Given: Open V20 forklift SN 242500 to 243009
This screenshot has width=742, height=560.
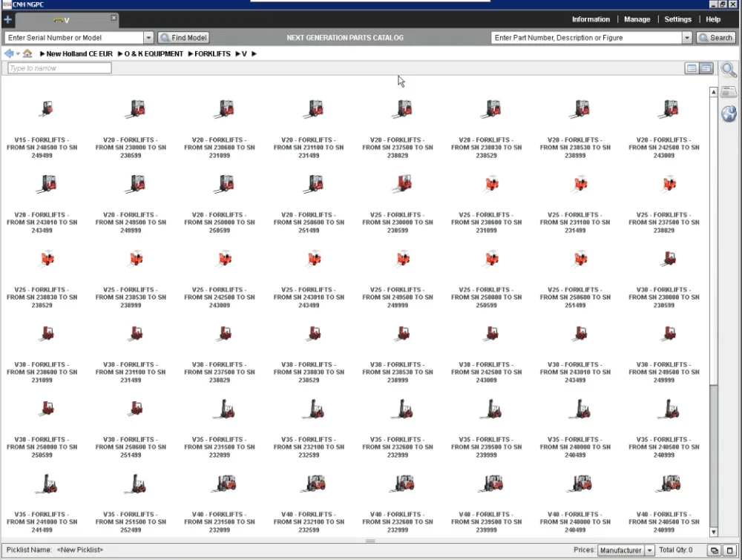Looking at the screenshot, I should 664,128.
